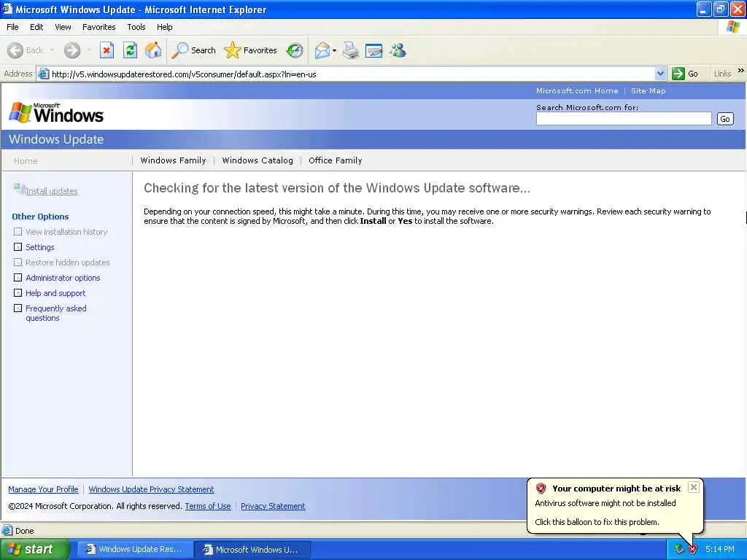Click the Install updates icon in sidebar

(19, 189)
